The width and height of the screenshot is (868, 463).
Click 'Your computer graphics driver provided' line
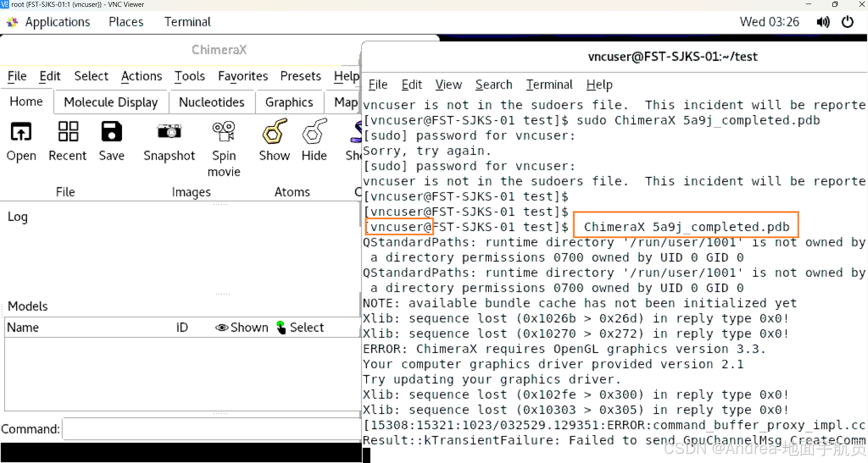[553, 364]
